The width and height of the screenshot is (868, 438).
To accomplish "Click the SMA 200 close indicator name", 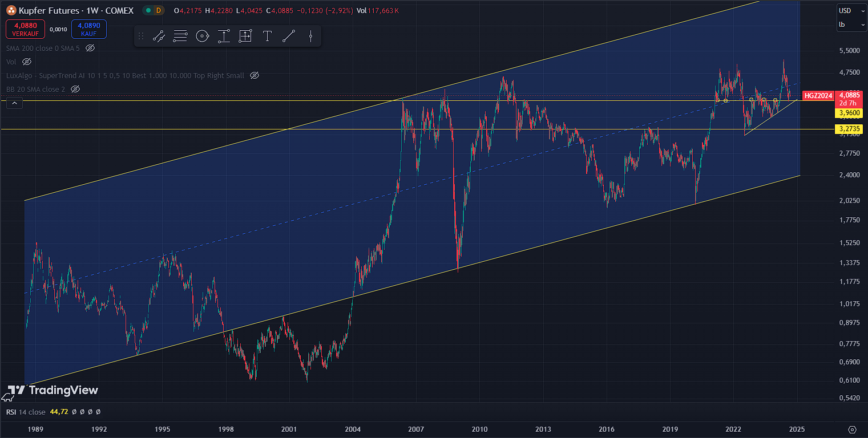I will point(43,48).
